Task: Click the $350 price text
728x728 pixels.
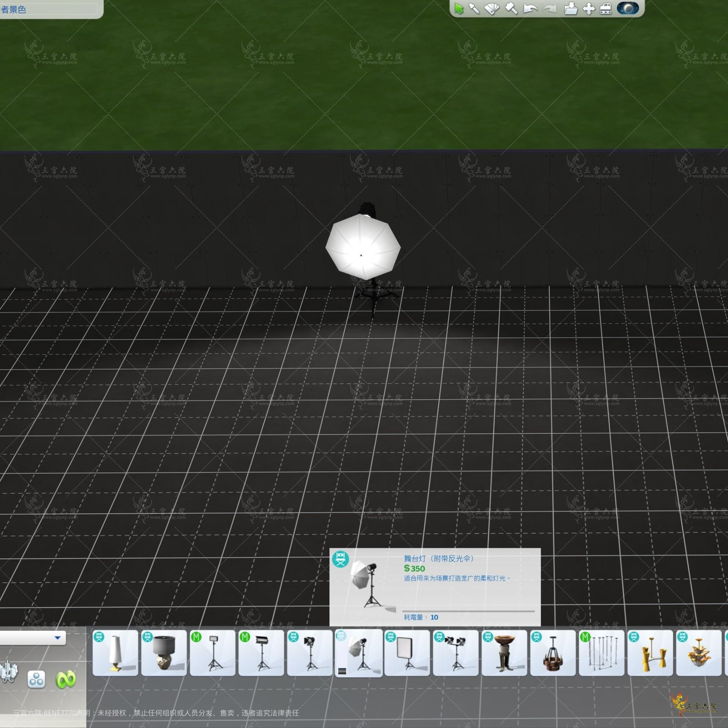Action: 414,568
